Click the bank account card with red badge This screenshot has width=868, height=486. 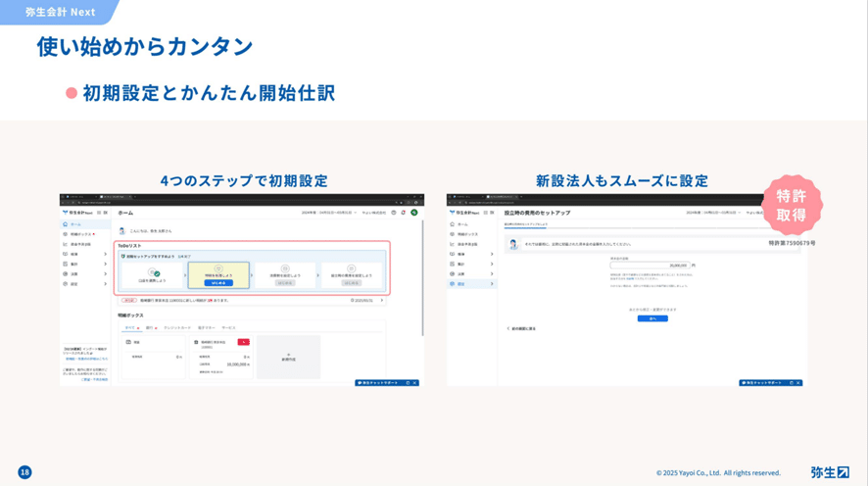point(221,357)
